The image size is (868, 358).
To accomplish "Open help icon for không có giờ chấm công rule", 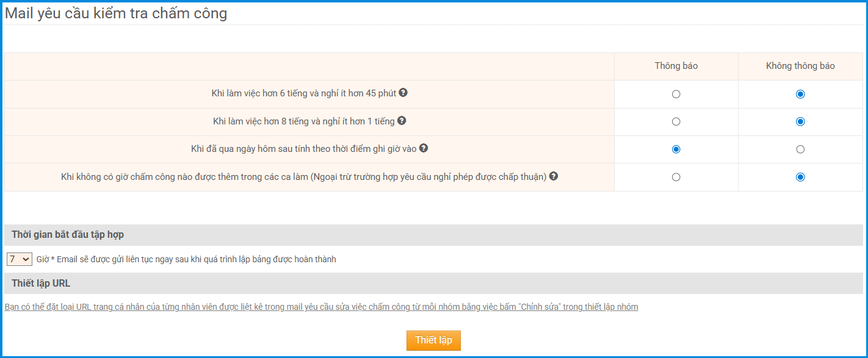I will click(x=554, y=176).
